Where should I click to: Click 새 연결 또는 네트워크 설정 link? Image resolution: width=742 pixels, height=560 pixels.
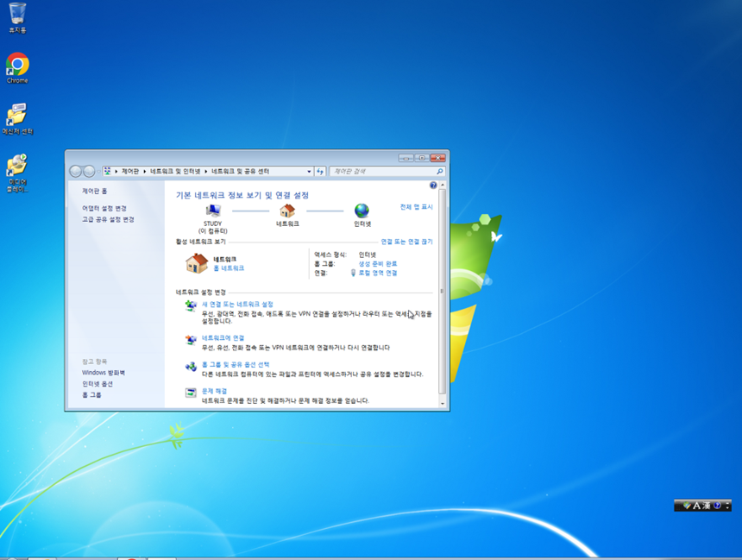(237, 305)
